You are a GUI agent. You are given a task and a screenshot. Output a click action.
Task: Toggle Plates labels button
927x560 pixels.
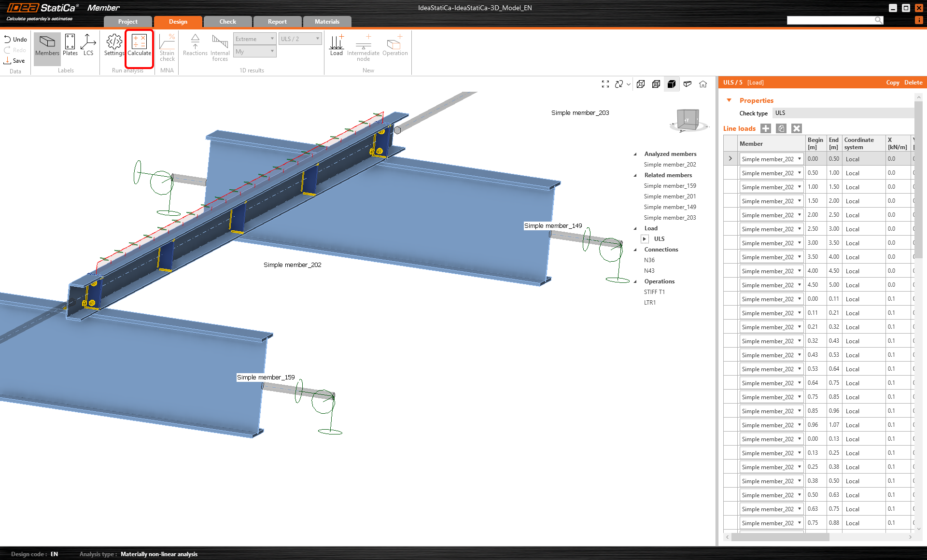point(70,45)
